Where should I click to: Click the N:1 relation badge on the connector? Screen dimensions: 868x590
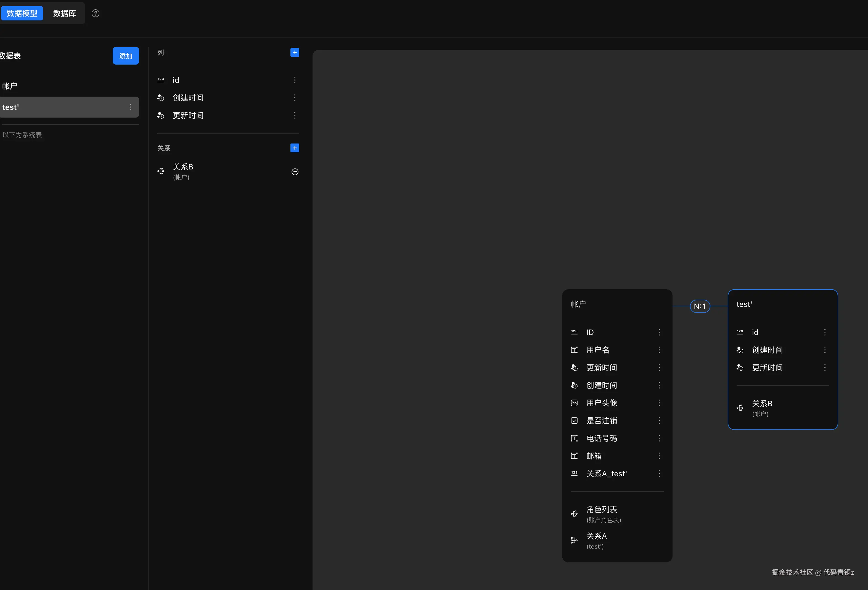tap(700, 307)
